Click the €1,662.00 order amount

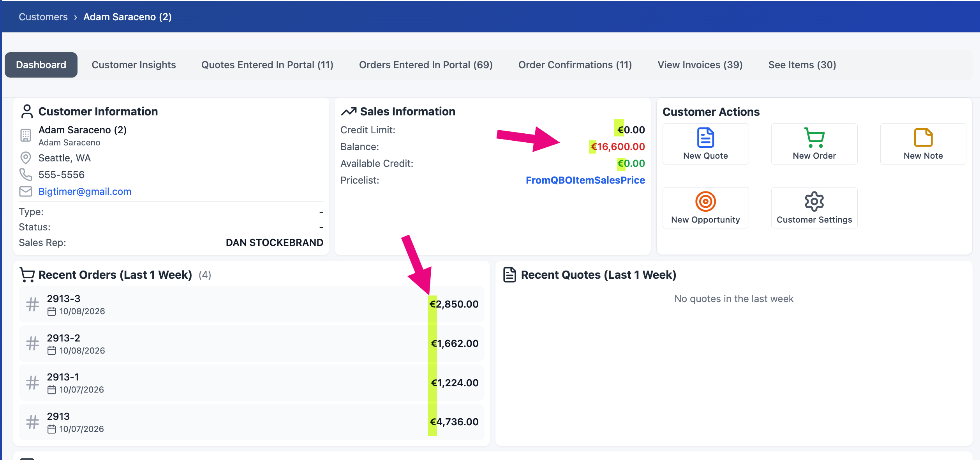pyautogui.click(x=455, y=343)
